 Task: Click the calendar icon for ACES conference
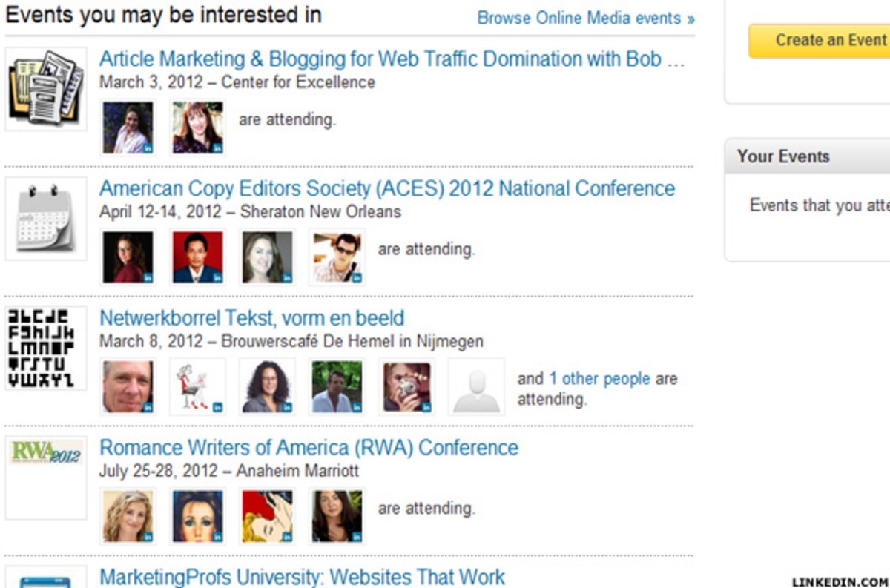point(45,218)
